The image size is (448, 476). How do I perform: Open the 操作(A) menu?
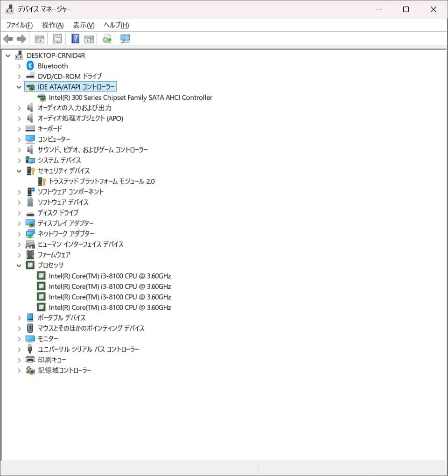point(51,25)
